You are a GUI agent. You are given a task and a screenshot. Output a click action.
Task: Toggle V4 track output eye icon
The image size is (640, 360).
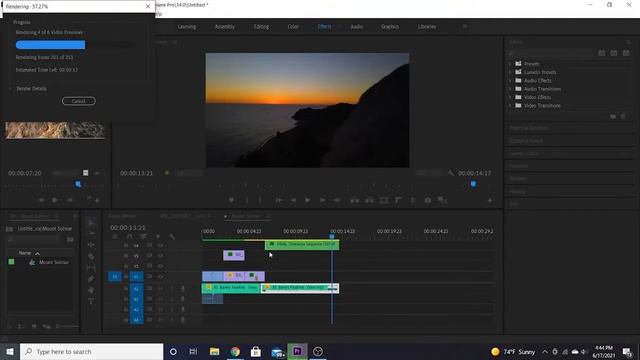(160, 245)
